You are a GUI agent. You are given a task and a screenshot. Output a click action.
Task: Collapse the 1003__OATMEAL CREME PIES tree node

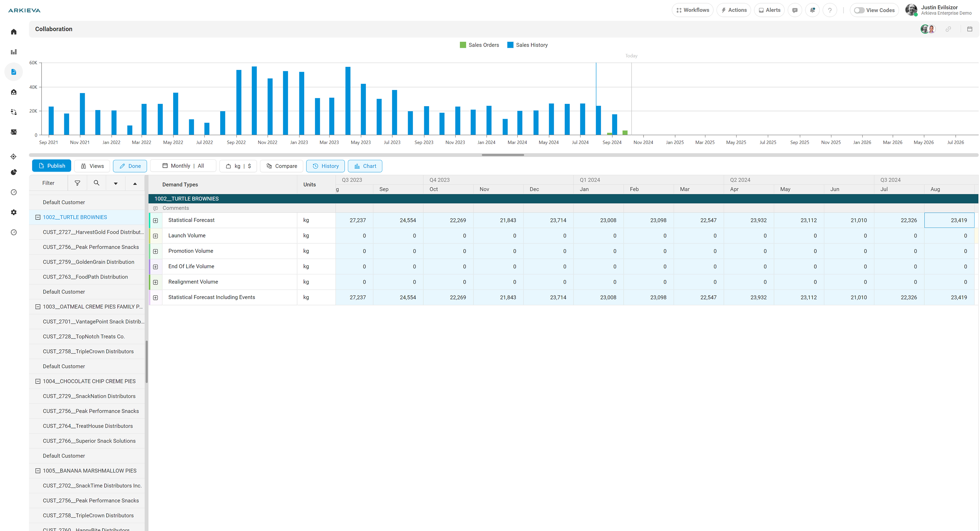(38, 307)
